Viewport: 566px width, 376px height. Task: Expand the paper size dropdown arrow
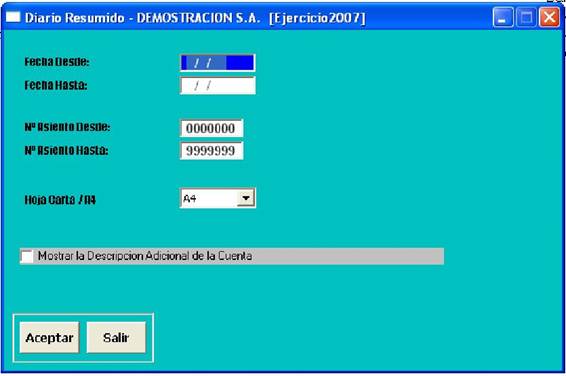coord(246,198)
